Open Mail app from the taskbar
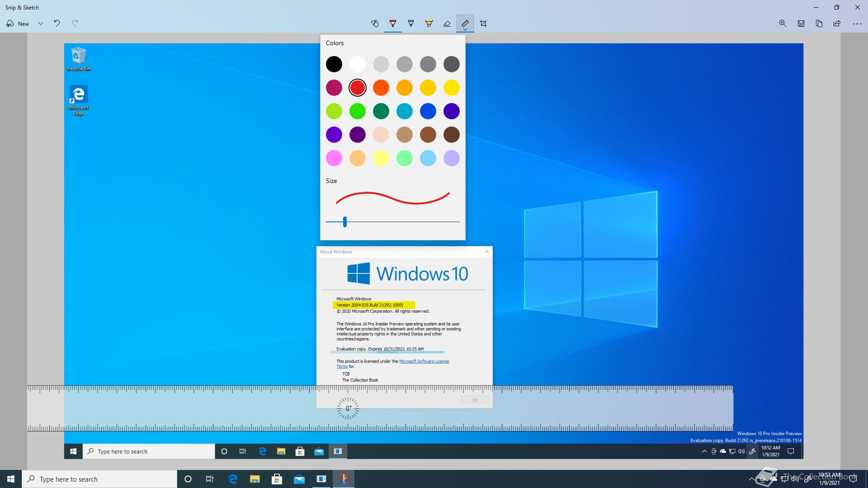Image resolution: width=868 pixels, height=488 pixels. pos(299,479)
